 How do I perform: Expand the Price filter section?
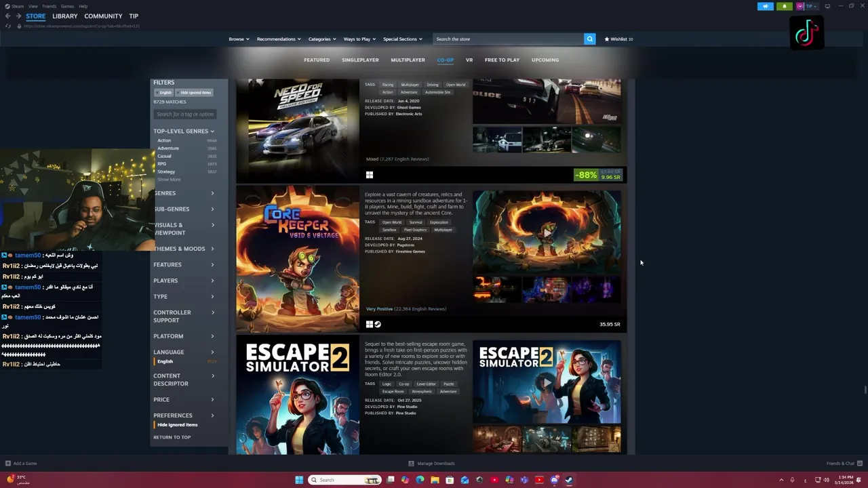point(184,399)
